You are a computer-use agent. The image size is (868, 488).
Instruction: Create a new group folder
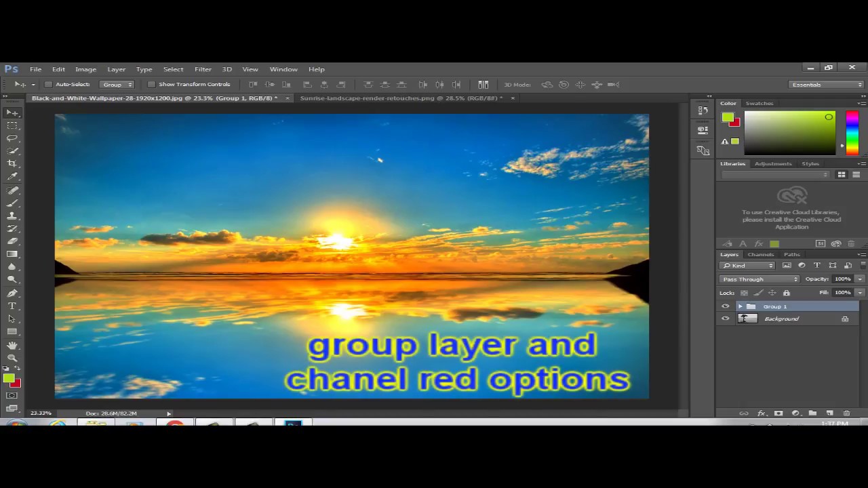pyautogui.click(x=812, y=413)
